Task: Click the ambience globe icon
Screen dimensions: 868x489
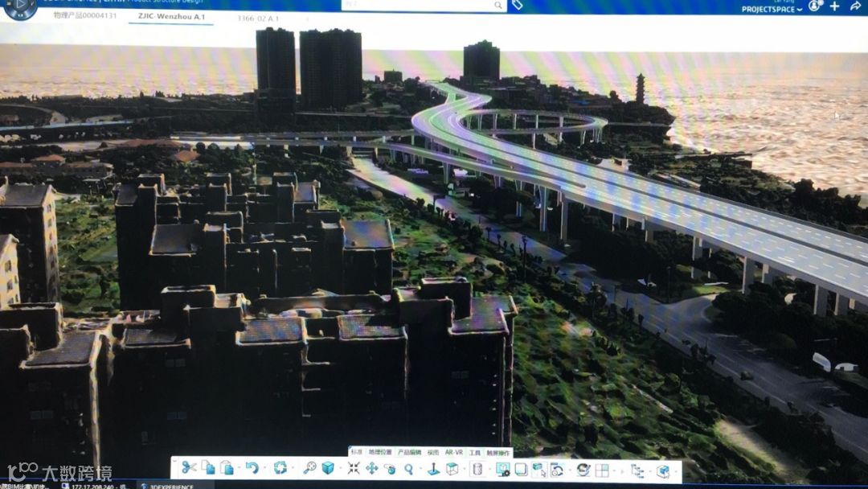Action: 583,471
